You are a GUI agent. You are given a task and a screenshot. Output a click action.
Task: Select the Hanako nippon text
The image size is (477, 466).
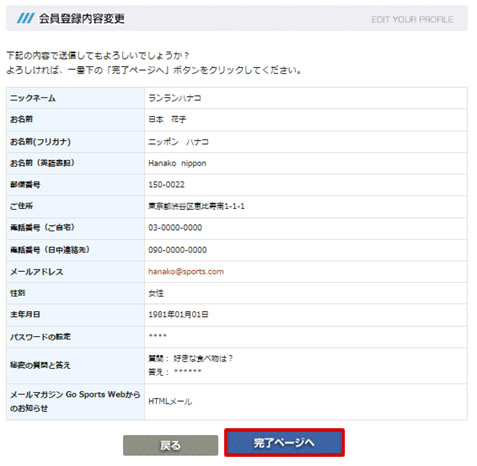click(x=177, y=163)
